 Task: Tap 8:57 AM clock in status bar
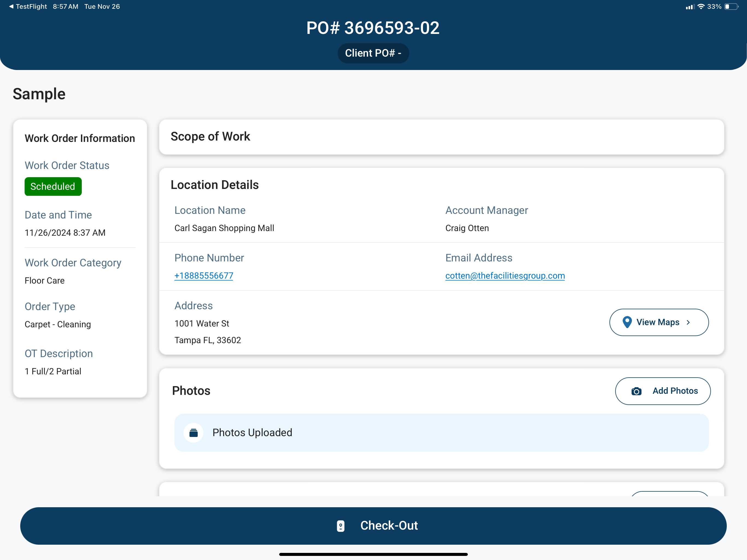coord(66,6)
